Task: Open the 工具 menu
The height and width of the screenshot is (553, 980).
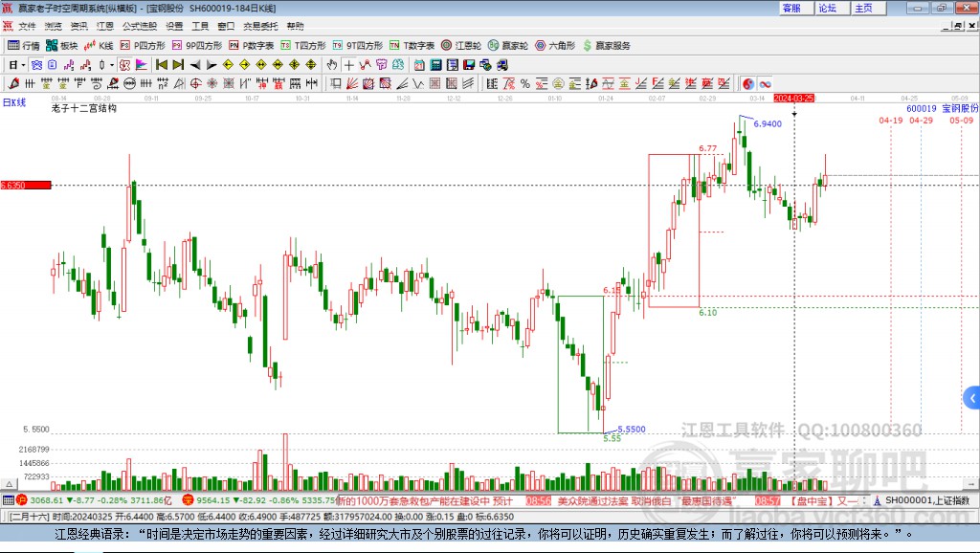Action: click(200, 26)
